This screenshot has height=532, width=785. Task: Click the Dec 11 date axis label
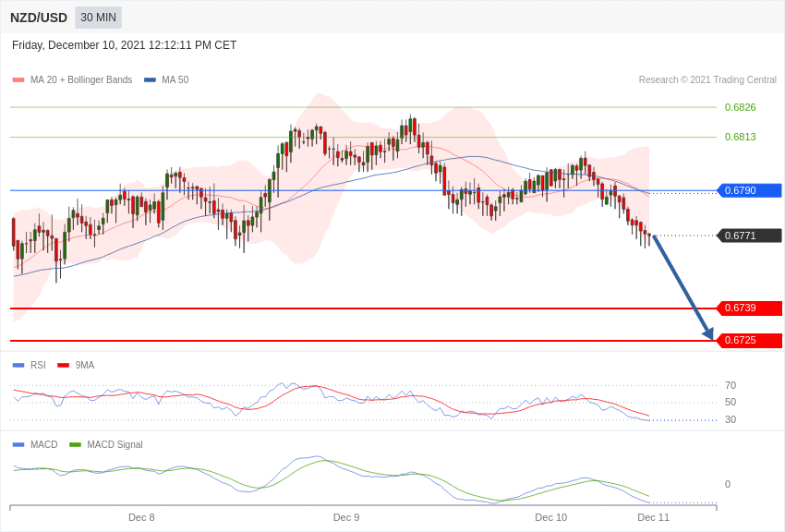[x=653, y=517]
